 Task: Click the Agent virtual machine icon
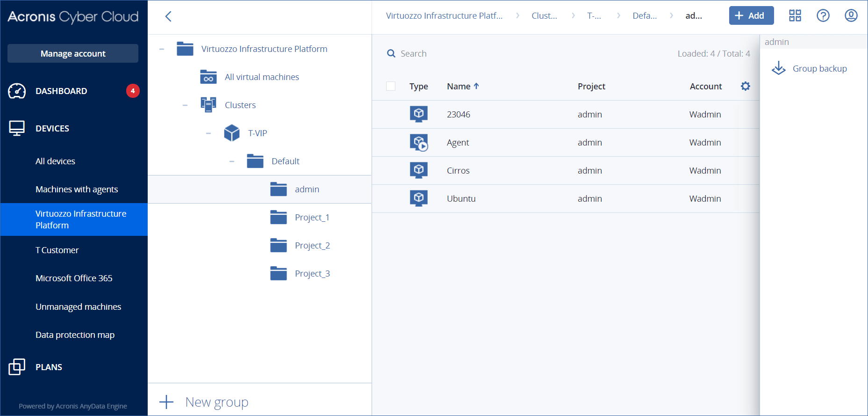tap(419, 142)
